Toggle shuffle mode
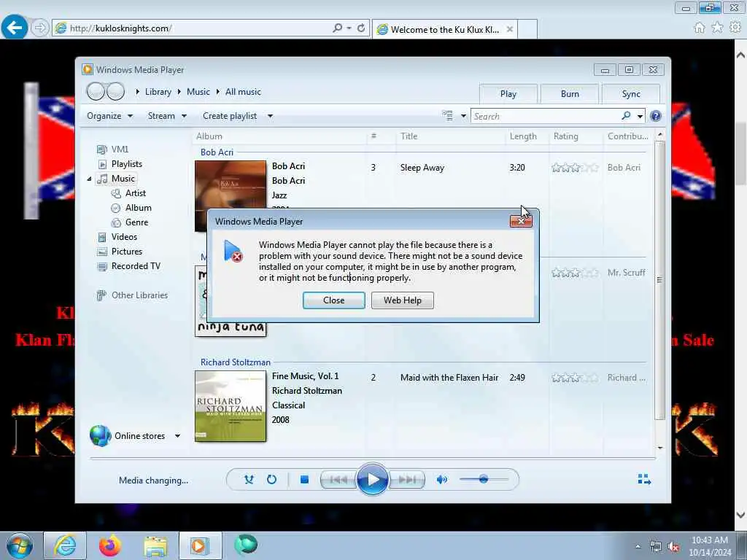 tap(249, 480)
